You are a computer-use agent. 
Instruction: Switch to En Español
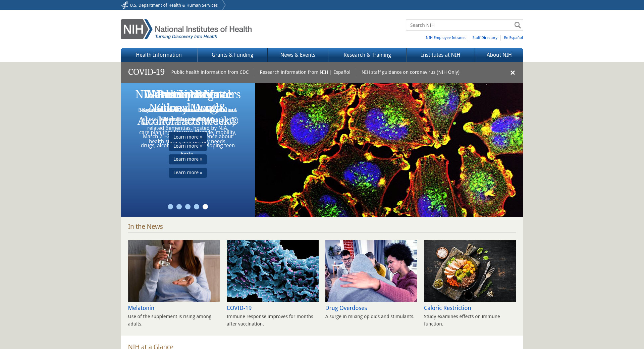click(x=513, y=38)
